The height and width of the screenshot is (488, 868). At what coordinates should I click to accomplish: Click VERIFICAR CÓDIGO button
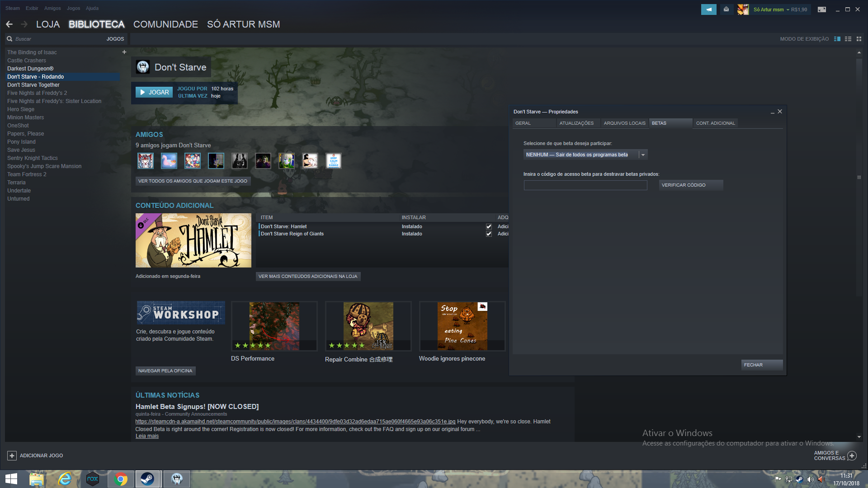tap(690, 185)
